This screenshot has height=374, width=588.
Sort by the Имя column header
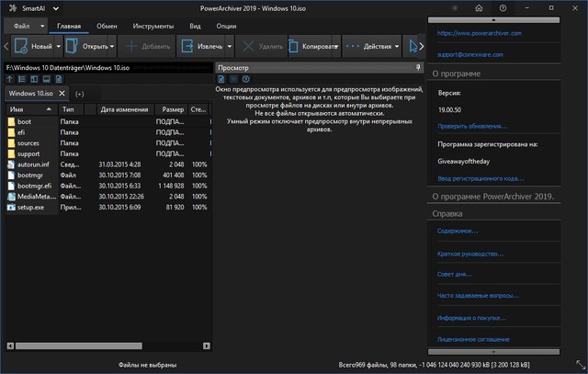pyautogui.click(x=31, y=109)
